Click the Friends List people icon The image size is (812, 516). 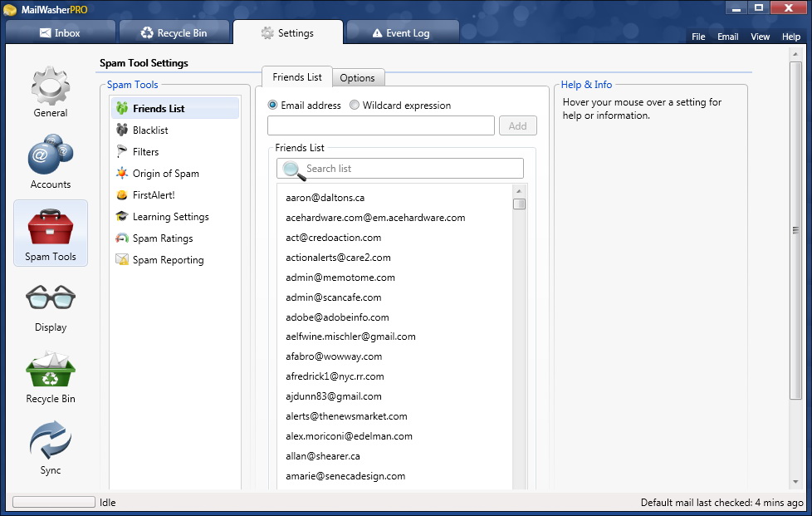(x=122, y=108)
